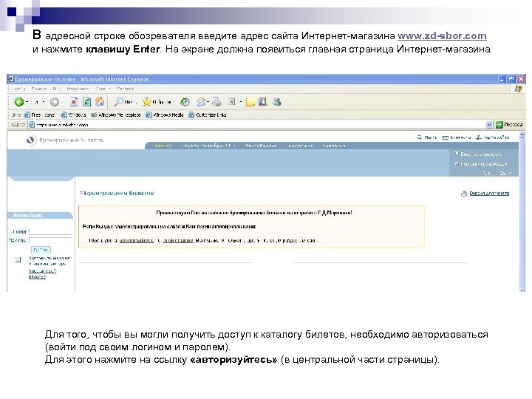Click the search magnifier on site header

tap(420, 137)
